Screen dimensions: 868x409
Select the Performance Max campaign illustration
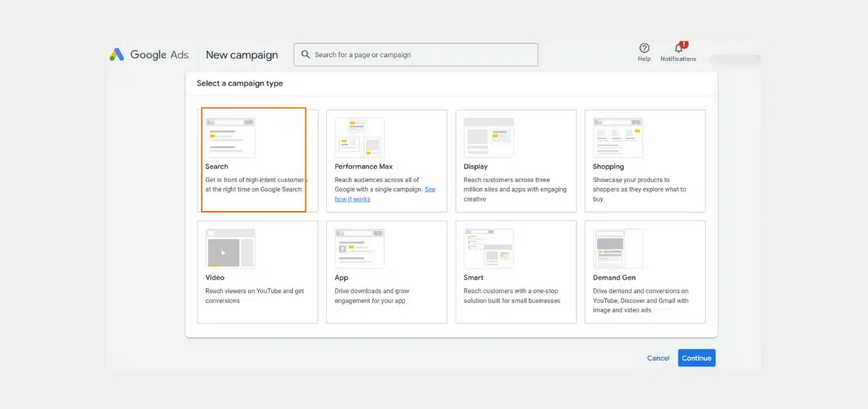(359, 137)
